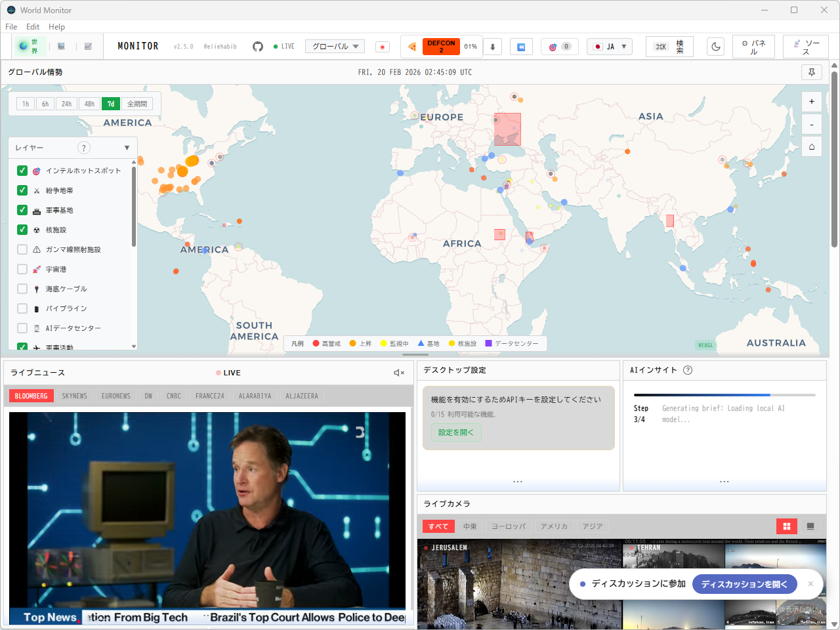Click the pink hotspot marker in north Africa
The width and height of the screenshot is (840, 630).
(413, 237)
